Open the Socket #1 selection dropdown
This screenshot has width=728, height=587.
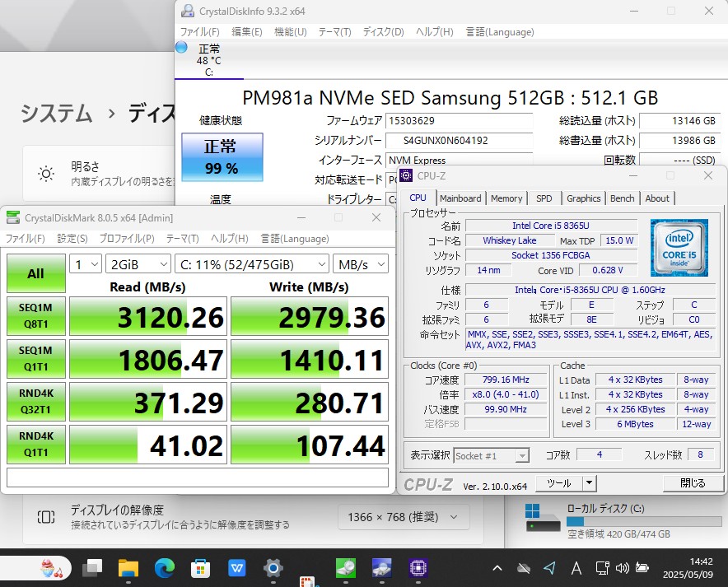(491, 455)
